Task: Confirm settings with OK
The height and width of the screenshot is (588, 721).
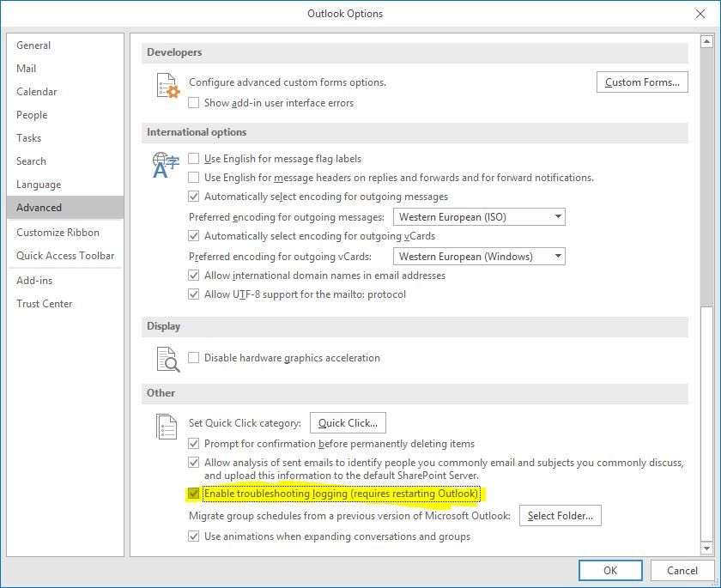Action: pos(610,571)
